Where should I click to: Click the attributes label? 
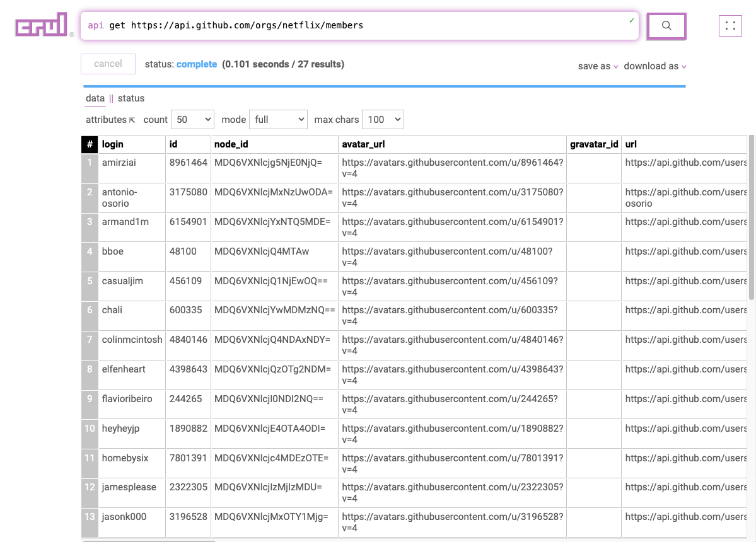[x=106, y=120]
